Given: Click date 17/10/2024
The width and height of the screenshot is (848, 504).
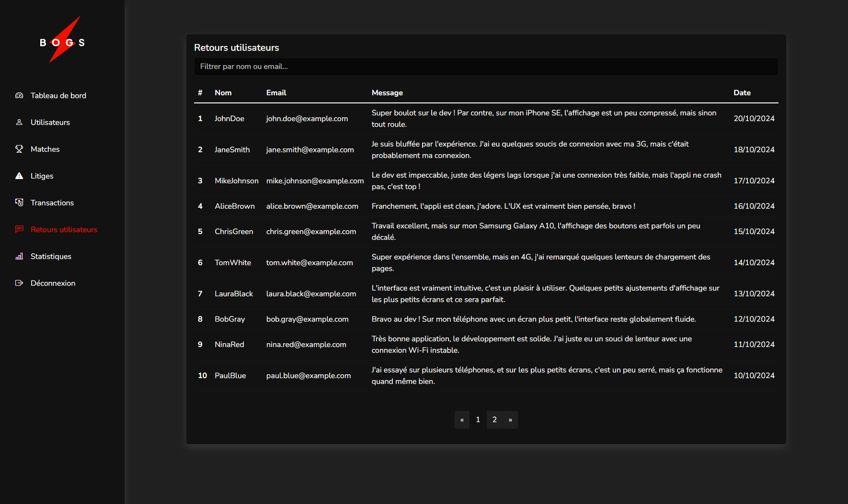Looking at the screenshot, I should [754, 181].
